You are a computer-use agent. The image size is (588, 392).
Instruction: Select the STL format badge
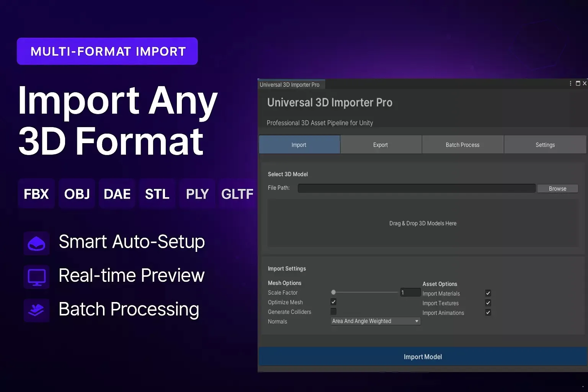point(157,194)
